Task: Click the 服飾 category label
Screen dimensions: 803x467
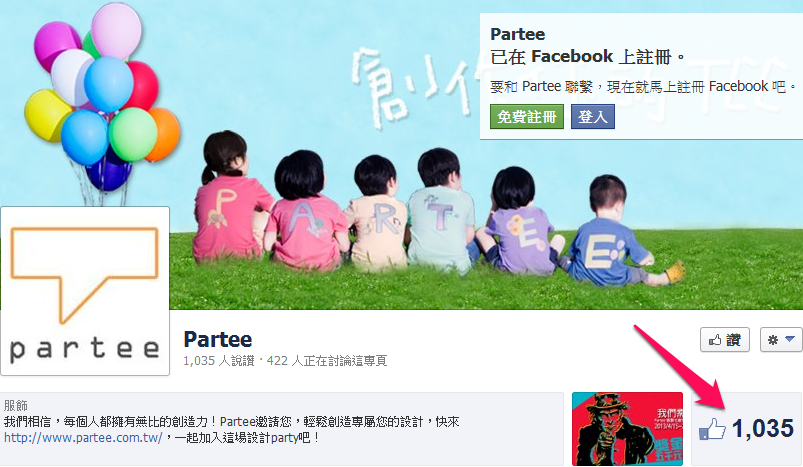Action: [15, 406]
